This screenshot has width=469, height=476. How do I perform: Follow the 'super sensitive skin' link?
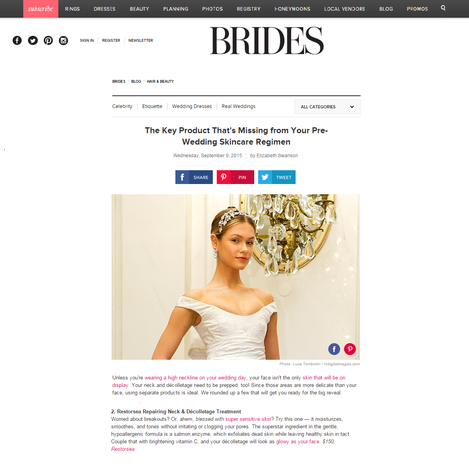click(248, 419)
